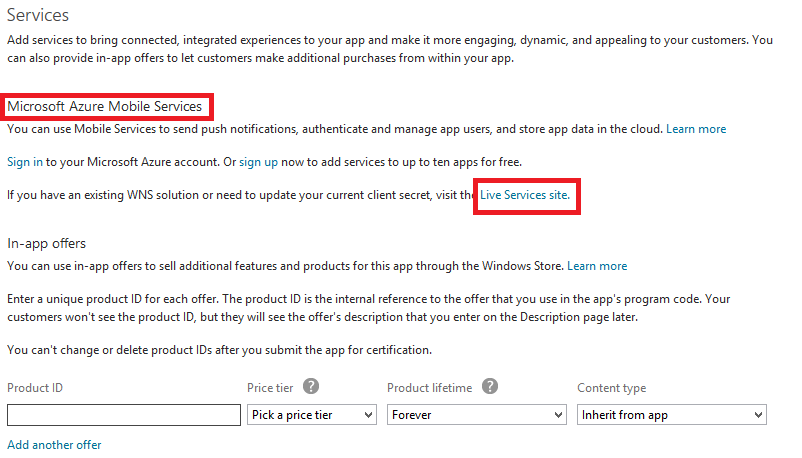Select Add another offer link
The width and height of the screenshot is (802, 458).
[x=54, y=445]
